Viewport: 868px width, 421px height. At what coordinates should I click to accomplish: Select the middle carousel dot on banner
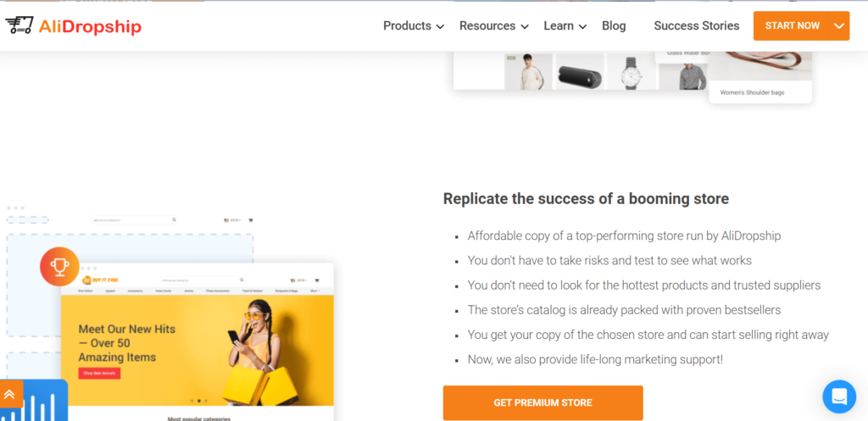click(198, 401)
